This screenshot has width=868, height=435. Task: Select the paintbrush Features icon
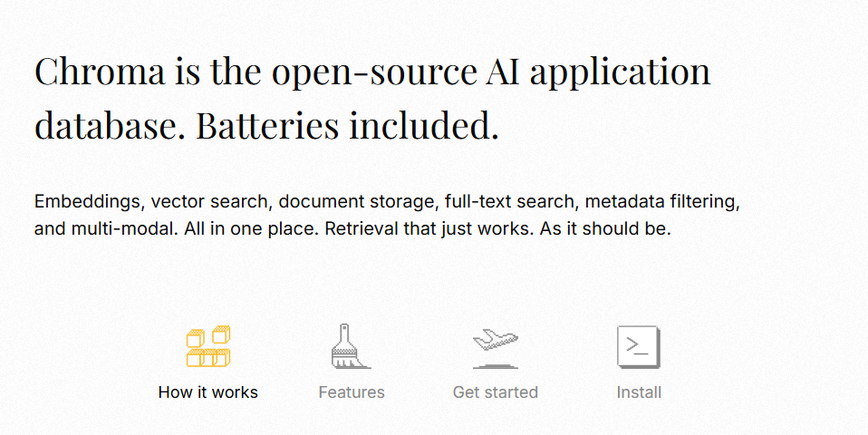[351, 347]
